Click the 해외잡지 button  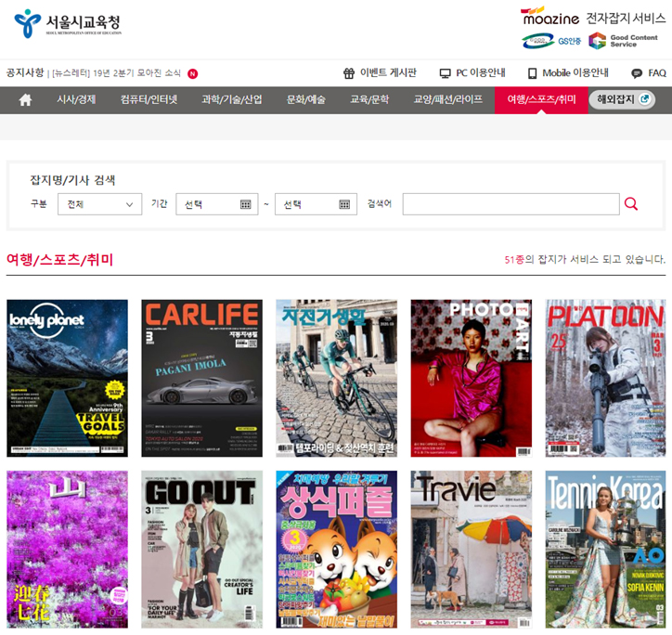[622, 99]
